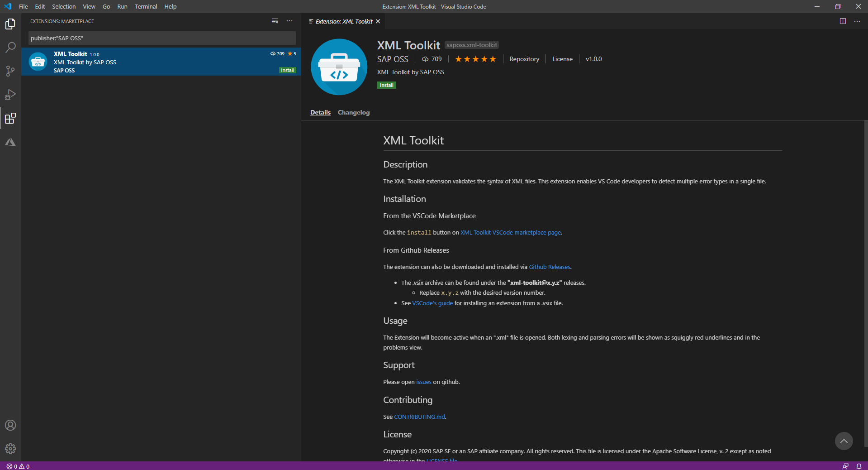The height and width of the screenshot is (470, 868).
Task: Open the Source Control view
Action: (10, 71)
